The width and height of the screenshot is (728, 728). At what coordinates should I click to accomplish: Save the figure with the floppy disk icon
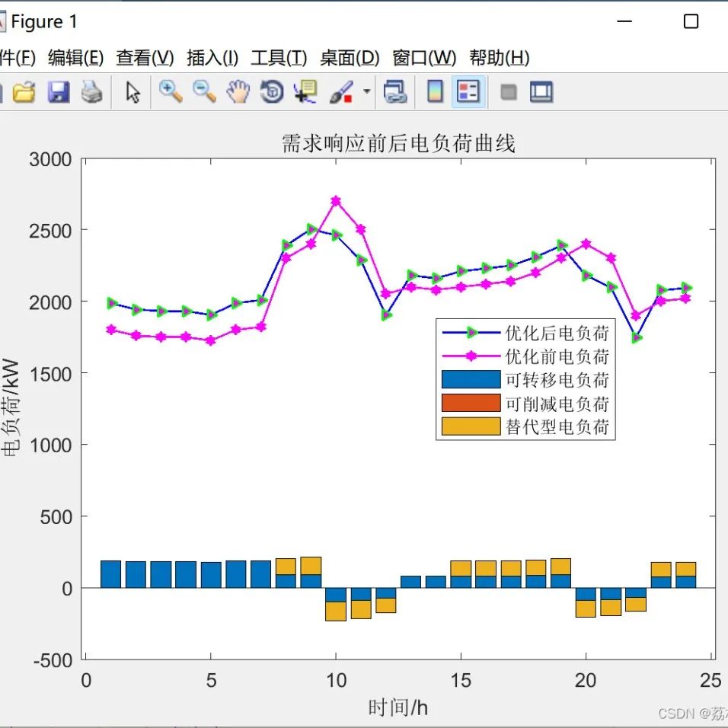59,91
